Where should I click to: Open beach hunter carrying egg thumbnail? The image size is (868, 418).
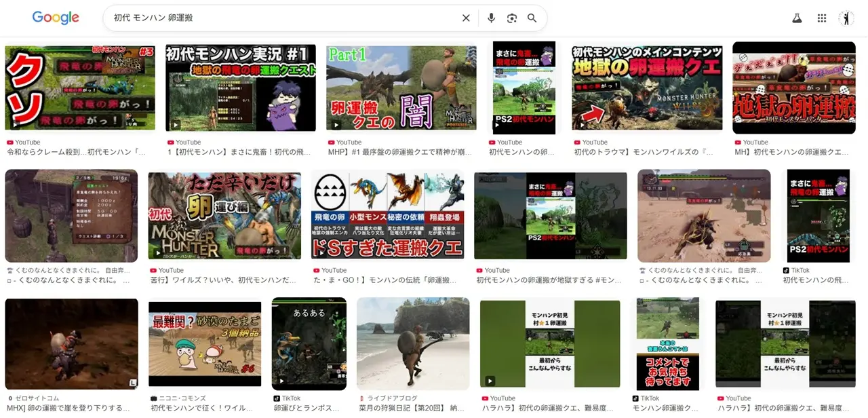pos(413,344)
